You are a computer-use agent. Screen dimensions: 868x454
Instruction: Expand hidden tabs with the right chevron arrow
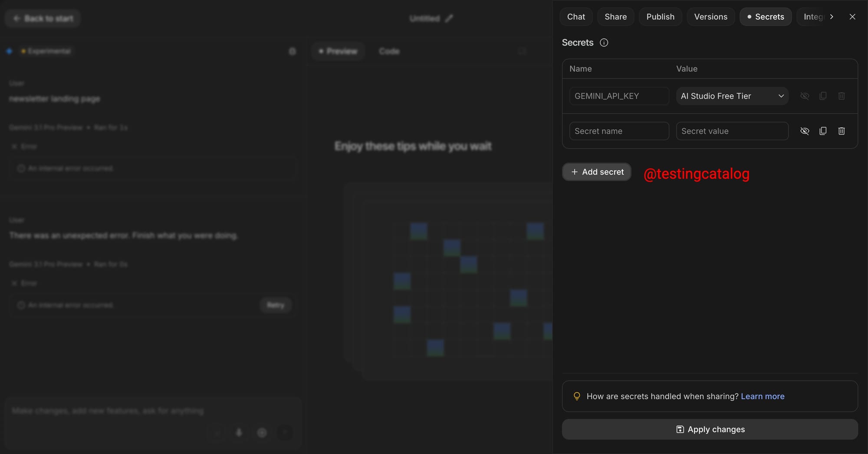pyautogui.click(x=832, y=17)
